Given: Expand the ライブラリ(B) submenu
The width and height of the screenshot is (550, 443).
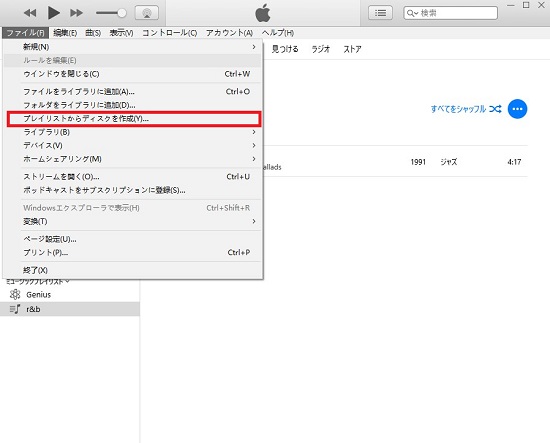Looking at the screenshot, I should (133, 132).
